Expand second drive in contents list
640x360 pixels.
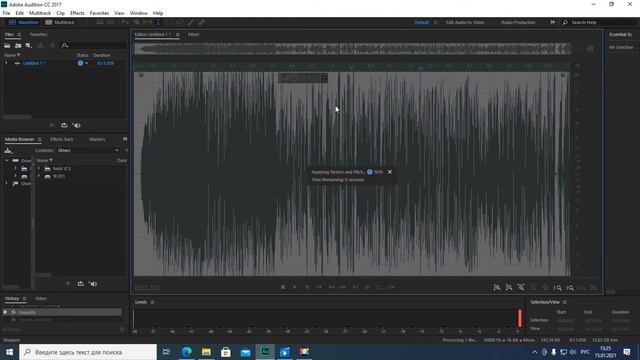tap(39, 176)
